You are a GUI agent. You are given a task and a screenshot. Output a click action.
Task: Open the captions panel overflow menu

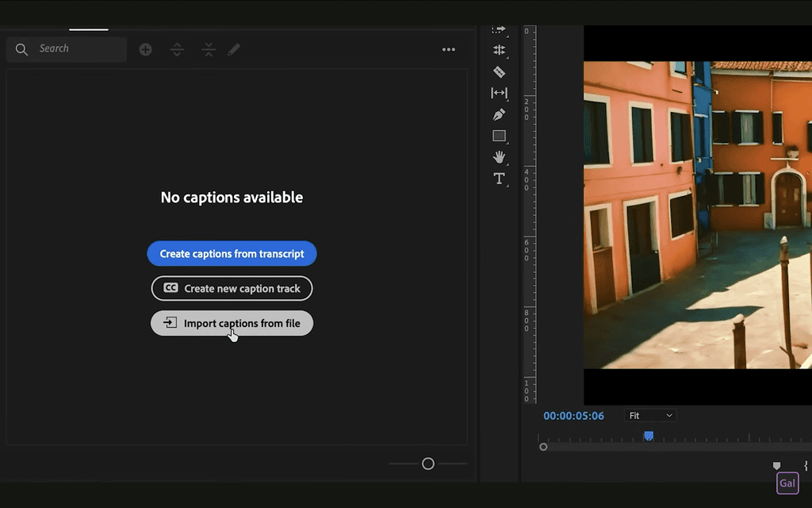click(448, 49)
